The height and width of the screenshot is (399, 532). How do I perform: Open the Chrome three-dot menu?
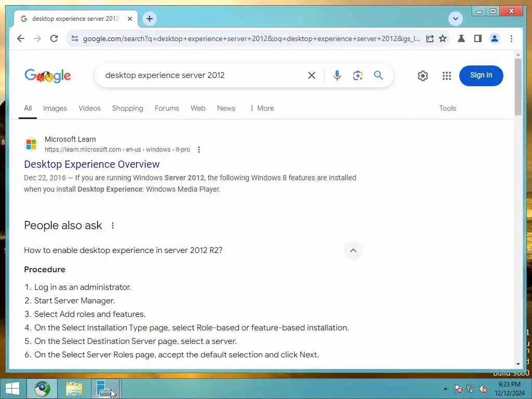(x=511, y=38)
